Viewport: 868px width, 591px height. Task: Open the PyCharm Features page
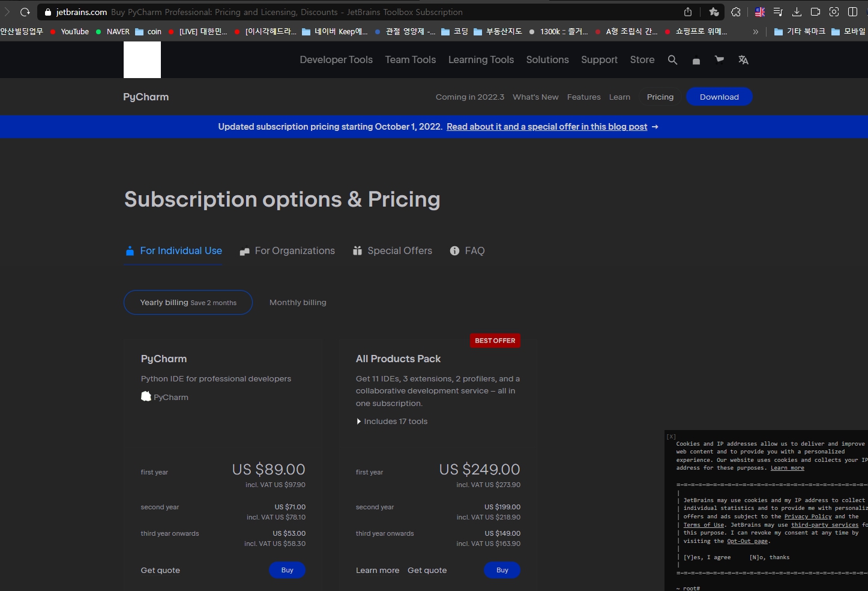tap(584, 97)
